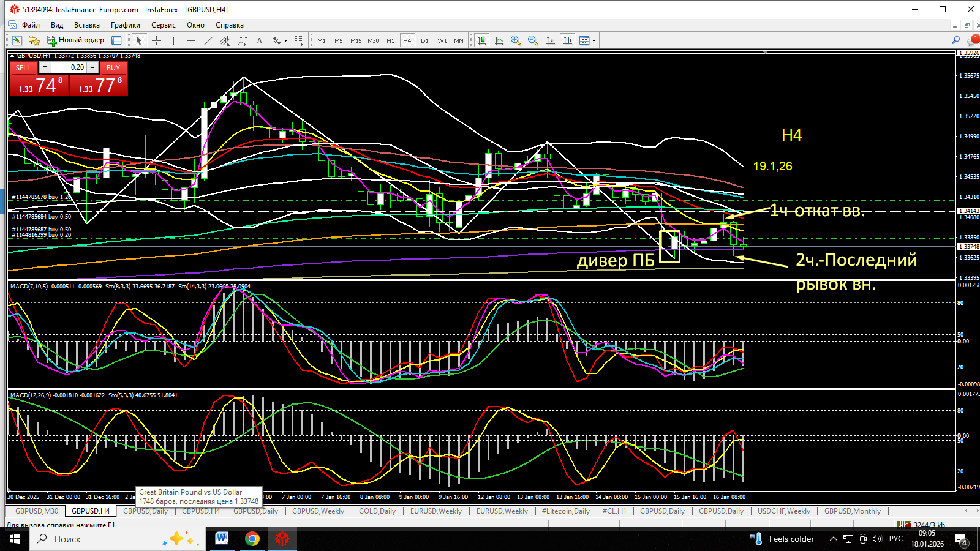This screenshot has height=551, width=980.
Task: Click the Windows taskbar search box
Action: (116, 539)
